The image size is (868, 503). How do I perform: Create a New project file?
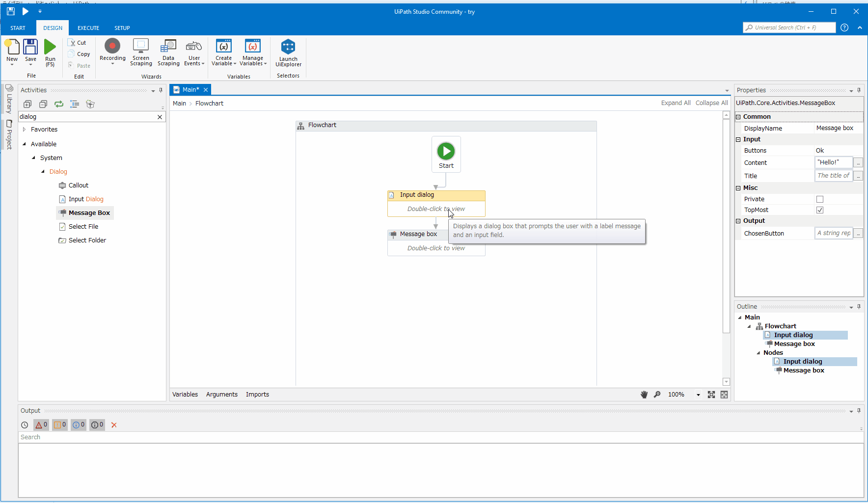[x=12, y=52]
